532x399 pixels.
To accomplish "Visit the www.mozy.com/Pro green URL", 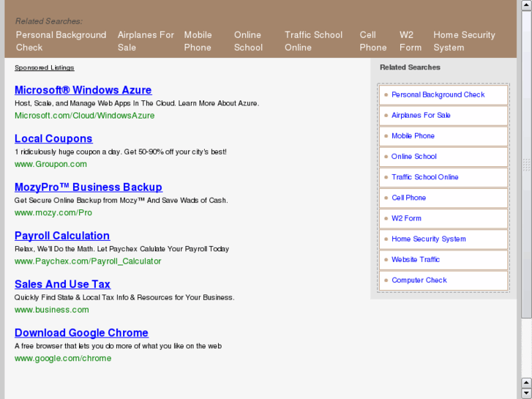I will (53, 212).
